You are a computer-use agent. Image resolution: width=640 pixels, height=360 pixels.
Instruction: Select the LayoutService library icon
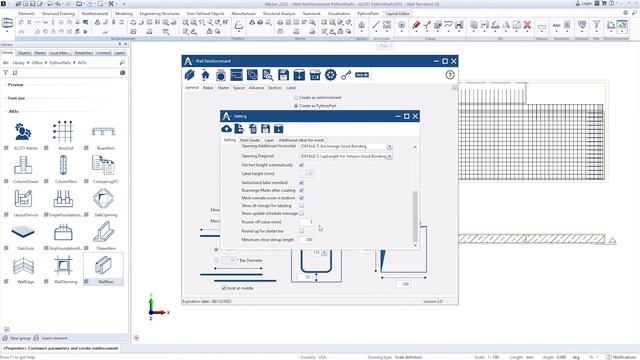tap(23, 199)
